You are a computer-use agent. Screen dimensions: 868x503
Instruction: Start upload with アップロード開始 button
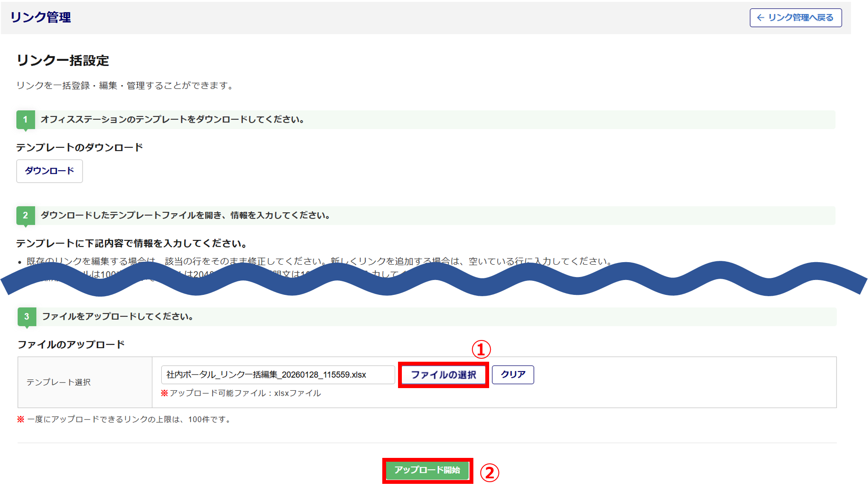click(427, 470)
